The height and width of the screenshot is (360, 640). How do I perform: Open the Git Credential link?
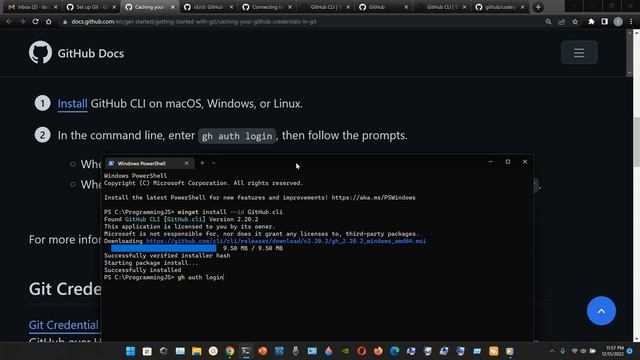click(x=63, y=325)
